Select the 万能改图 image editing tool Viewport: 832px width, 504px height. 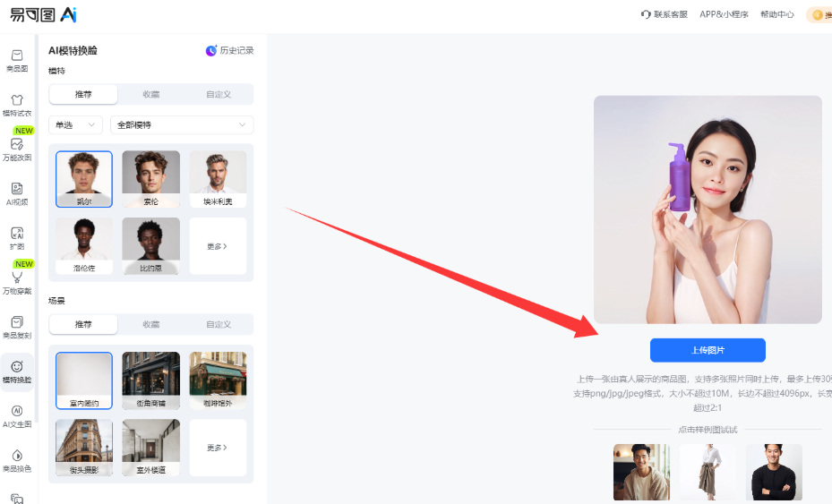coord(17,149)
